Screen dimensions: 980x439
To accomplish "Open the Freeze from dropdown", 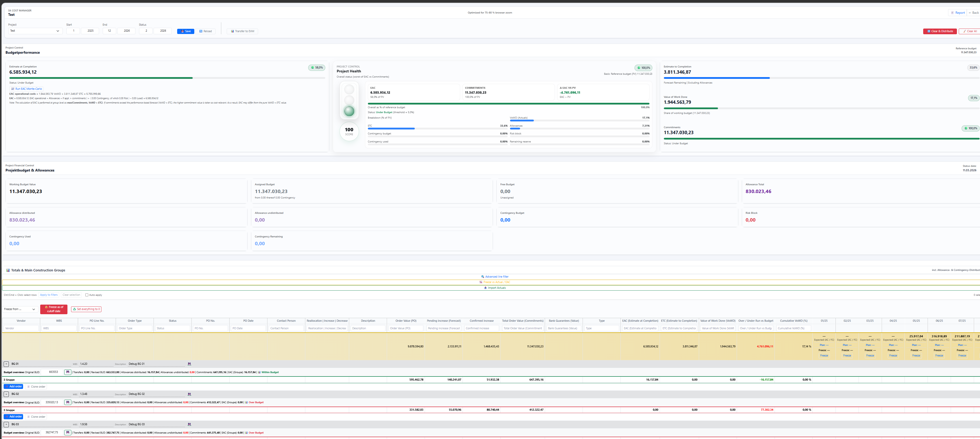I will click(x=20, y=309).
